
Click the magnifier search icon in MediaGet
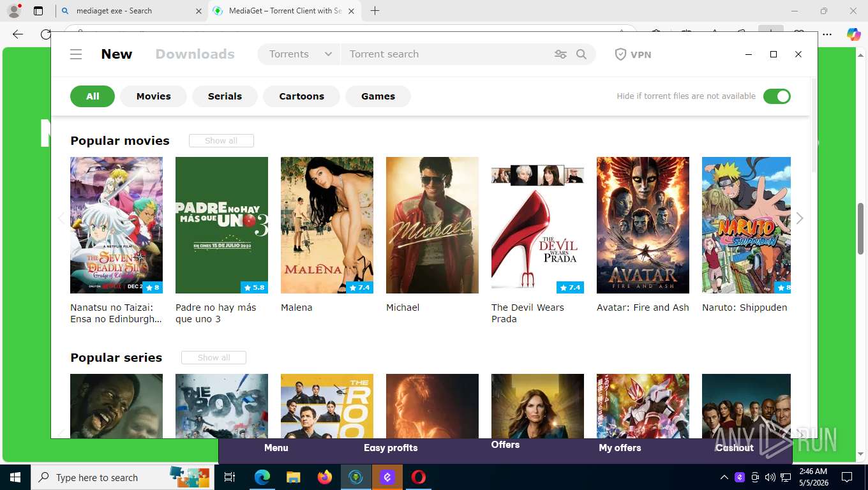coord(581,54)
